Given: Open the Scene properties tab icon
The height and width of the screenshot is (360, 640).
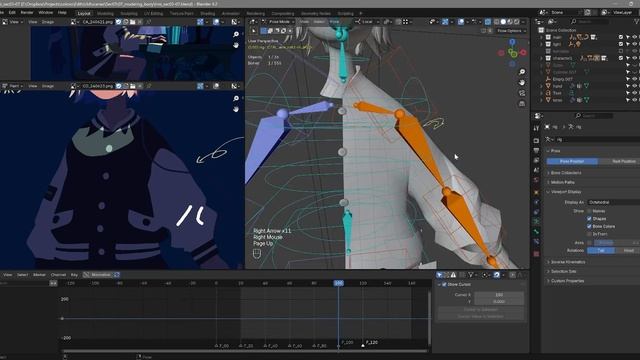Looking at the screenshot, I should [x=536, y=170].
